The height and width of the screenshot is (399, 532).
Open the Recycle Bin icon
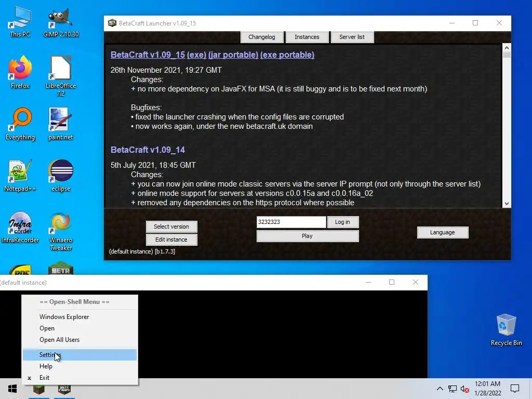pos(506,330)
